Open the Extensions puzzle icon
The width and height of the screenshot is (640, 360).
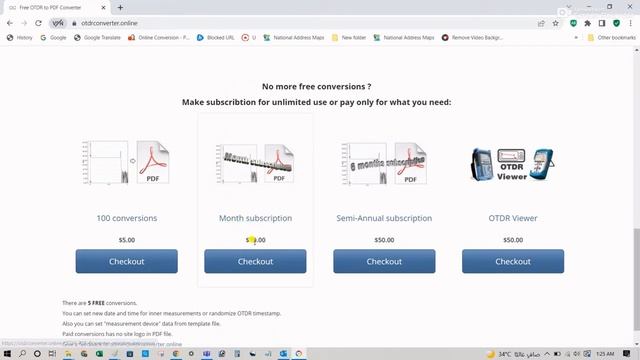(x=587, y=23)
